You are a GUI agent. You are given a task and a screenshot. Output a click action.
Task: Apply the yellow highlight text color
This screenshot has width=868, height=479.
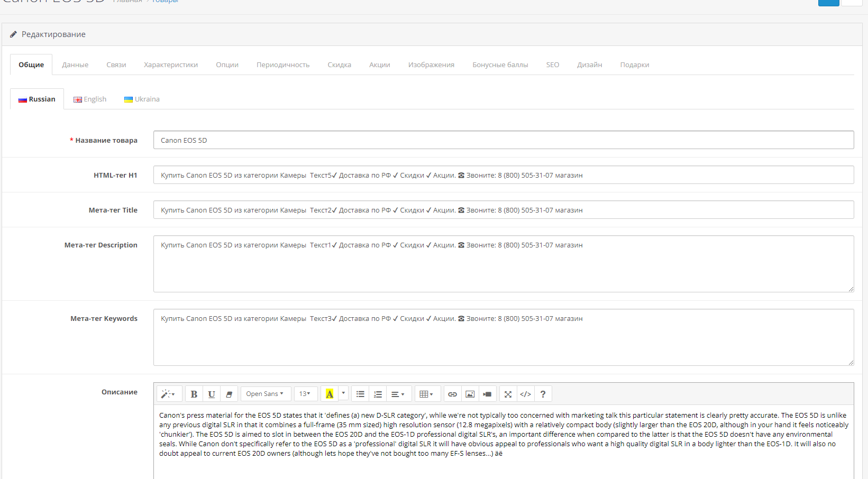[x=330, y=394]
